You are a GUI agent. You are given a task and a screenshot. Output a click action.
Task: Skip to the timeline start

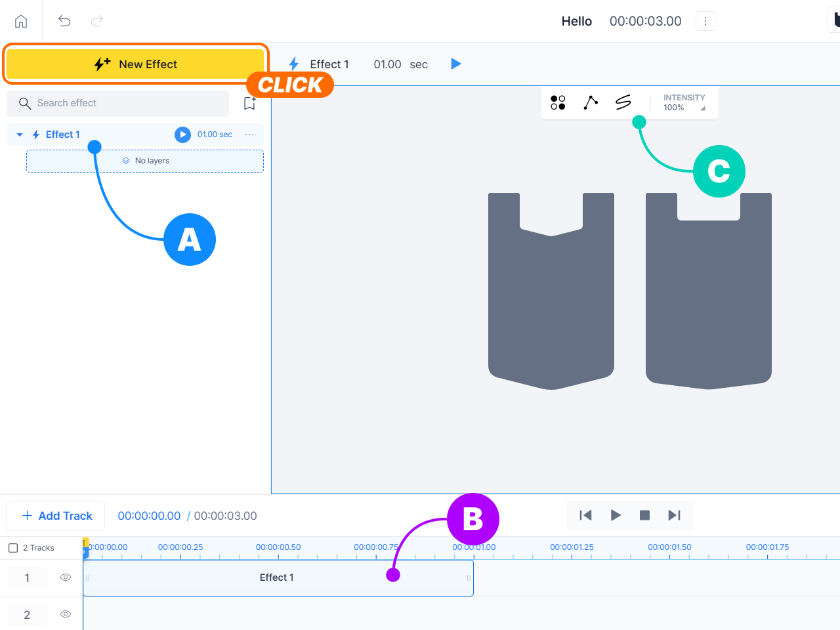coord(585,515)
